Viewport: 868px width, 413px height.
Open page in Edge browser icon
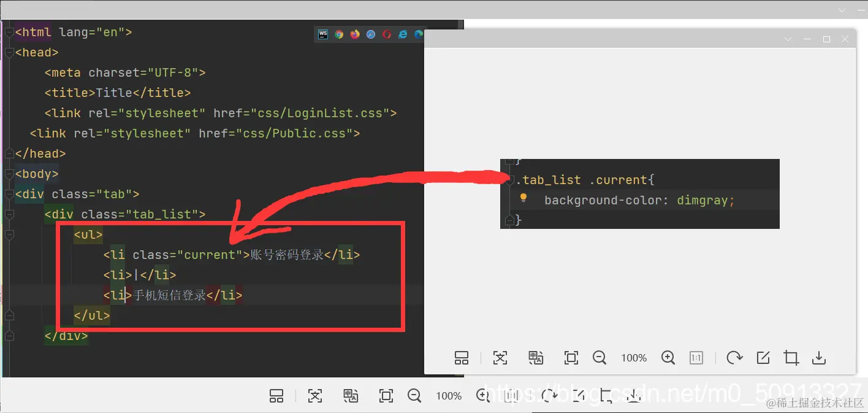point(419,34)
